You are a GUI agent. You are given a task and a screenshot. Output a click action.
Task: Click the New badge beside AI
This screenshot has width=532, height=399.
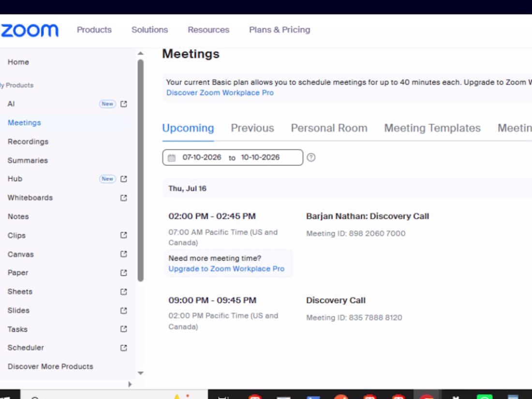[107, 104]
